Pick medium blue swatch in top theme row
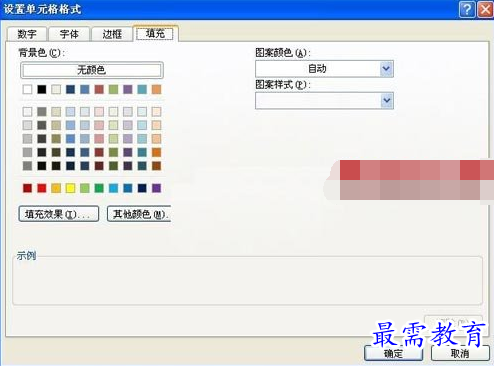494x366 pixels. tap(85, 89)
